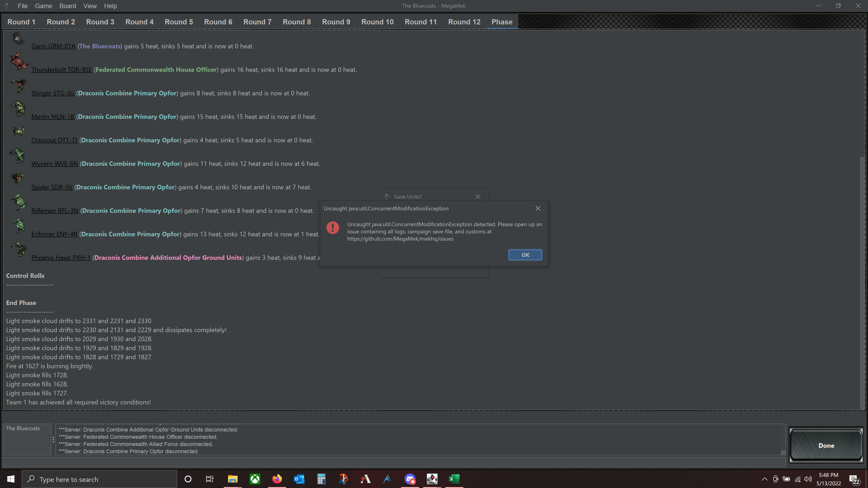
Task: Open the Game menu
Action: pyautogui.click(x=43, y=6)
